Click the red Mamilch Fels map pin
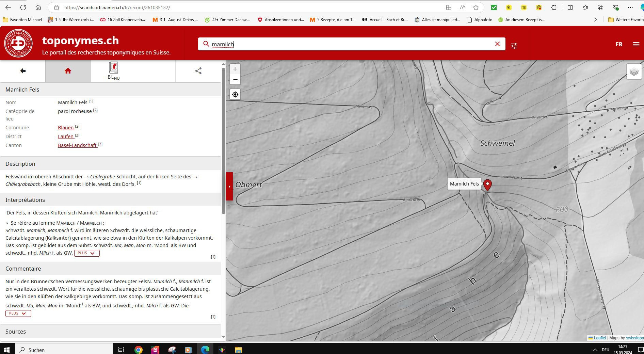644x354 pixels. [x=487, y=185]
